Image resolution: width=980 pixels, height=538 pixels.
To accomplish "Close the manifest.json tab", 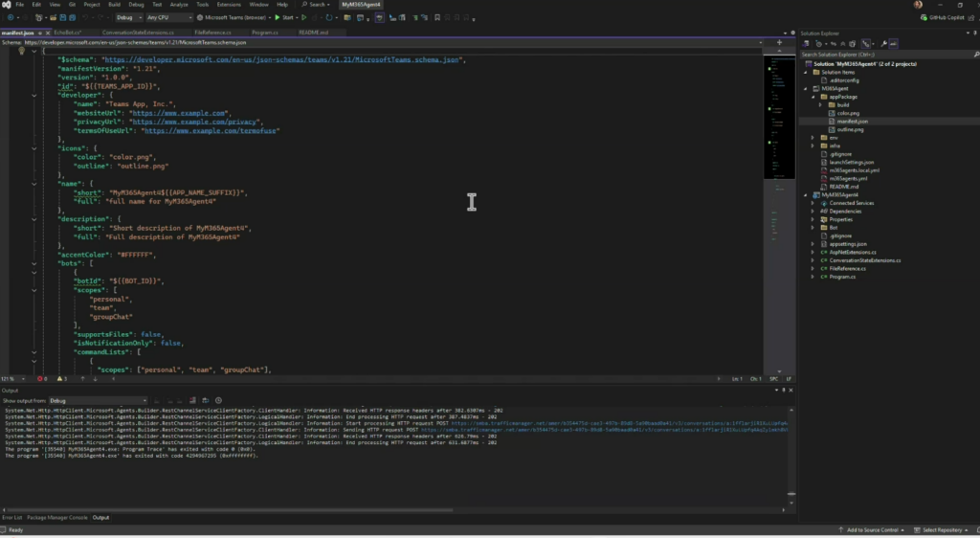I will pyautogui.click(x=48, y=33).
